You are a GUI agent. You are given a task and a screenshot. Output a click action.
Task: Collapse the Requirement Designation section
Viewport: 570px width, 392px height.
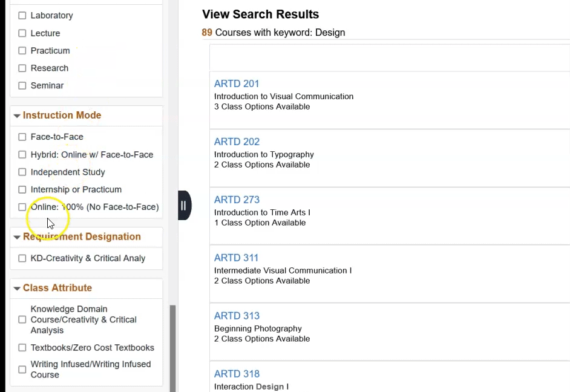coord(17,237)
